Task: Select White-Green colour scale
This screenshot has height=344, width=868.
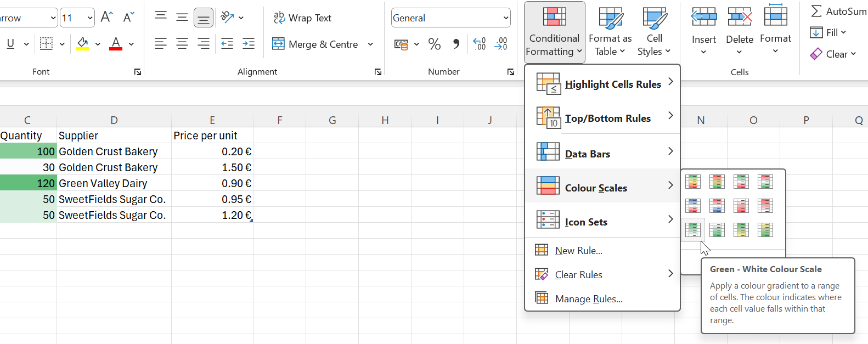Action: point(717,229)
